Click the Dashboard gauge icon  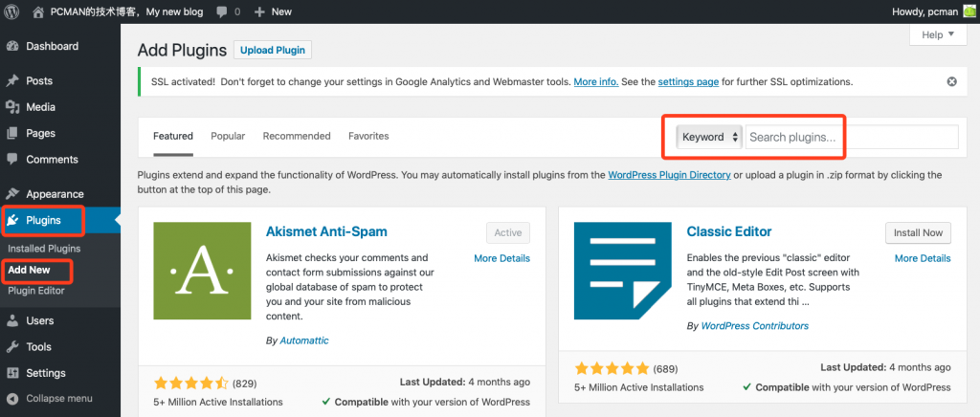(12, 46)
